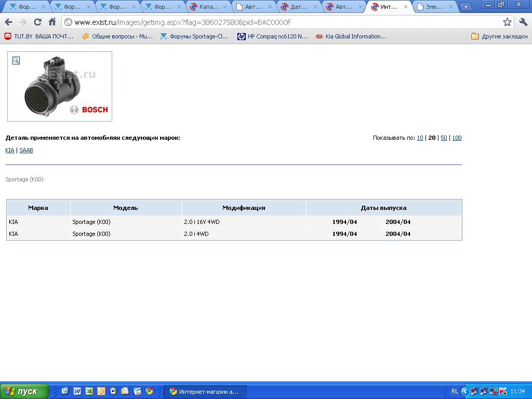Open the KIA brand link

(x=10, y=150)
